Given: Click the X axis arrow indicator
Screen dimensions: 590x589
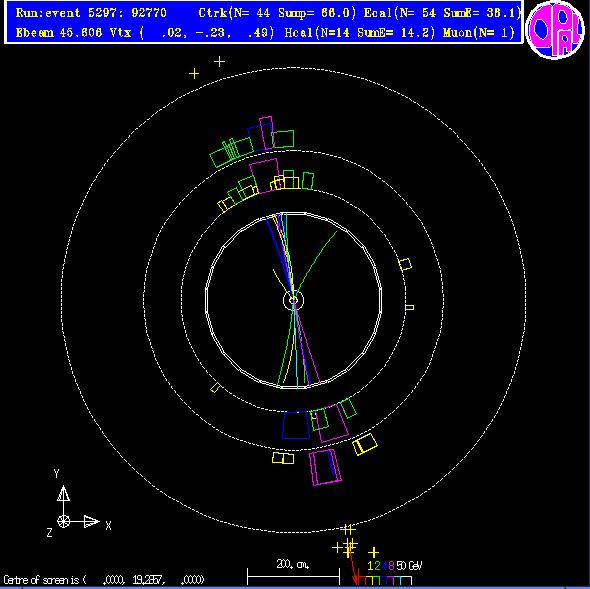Looking at the screenshot, I should (91, 522).
